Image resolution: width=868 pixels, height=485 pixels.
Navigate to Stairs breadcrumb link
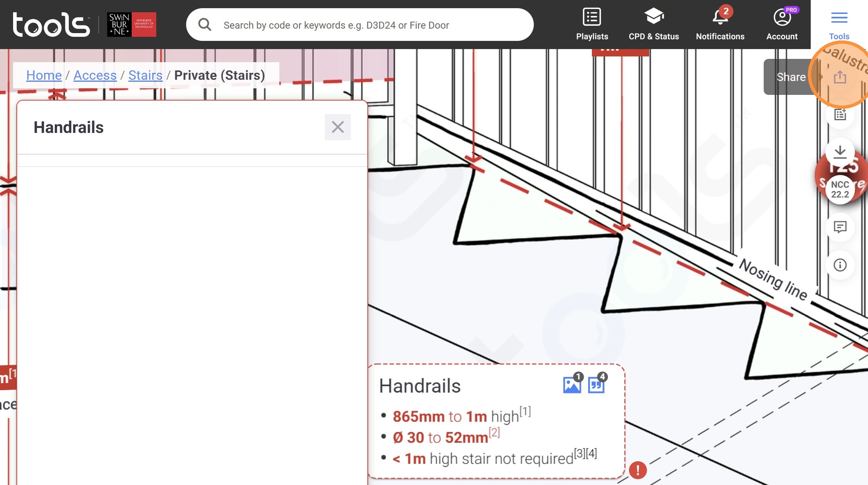point(145,75)
